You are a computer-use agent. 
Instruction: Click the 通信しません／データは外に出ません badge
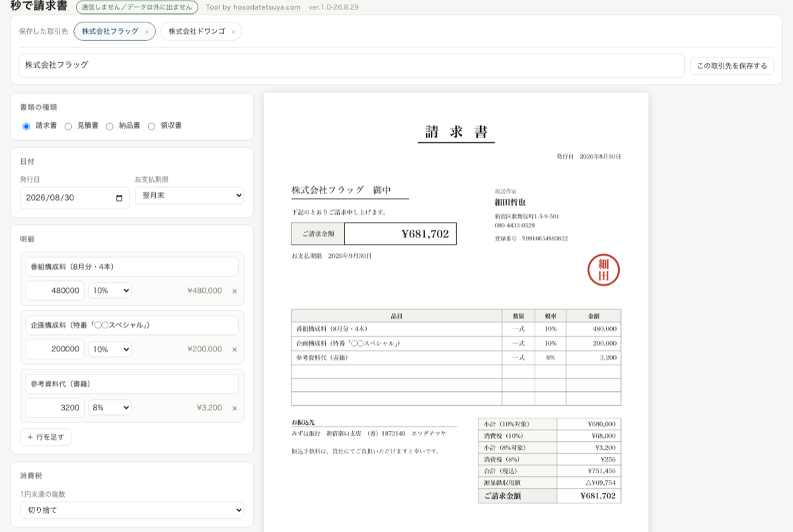pos(137,7)
